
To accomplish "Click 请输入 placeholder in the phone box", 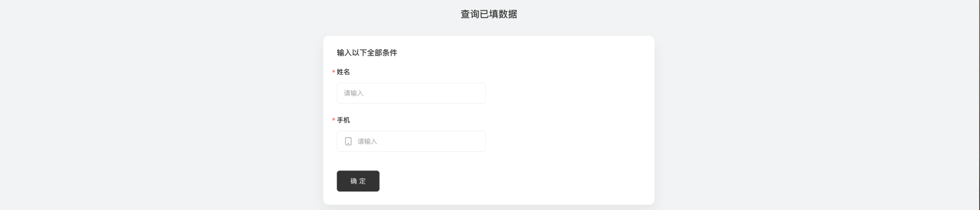I will pyautogui.click(x=367, y=141).
